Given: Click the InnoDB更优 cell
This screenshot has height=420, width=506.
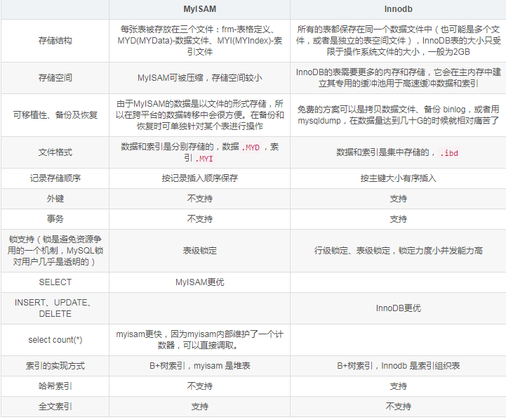Looking at the screenshot, I should [x=398, y=308].
